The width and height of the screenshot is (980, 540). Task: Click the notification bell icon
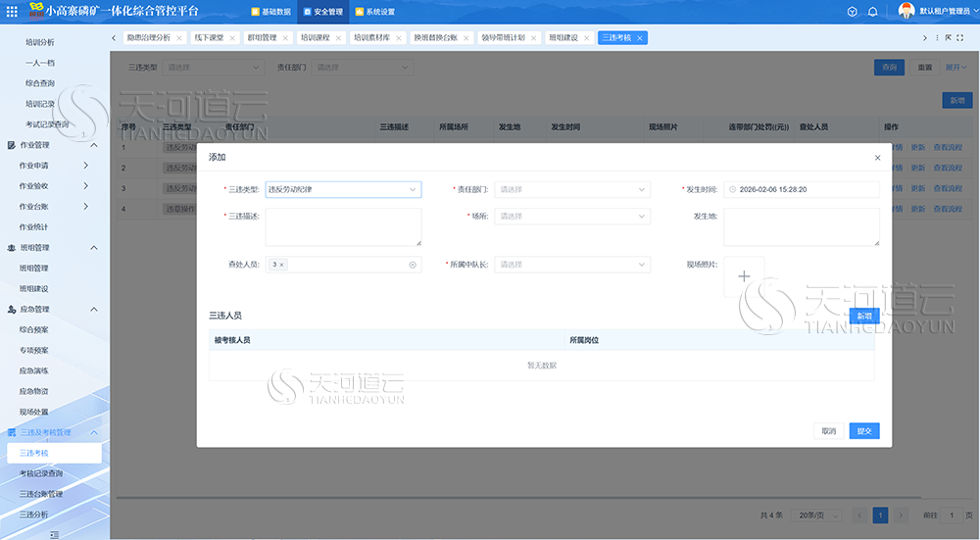[872, 12]
